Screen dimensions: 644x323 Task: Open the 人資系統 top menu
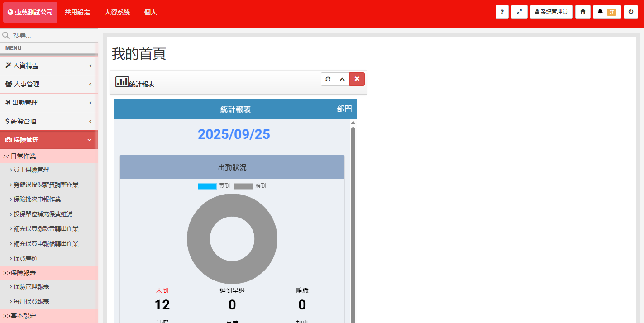click(117, 12)
